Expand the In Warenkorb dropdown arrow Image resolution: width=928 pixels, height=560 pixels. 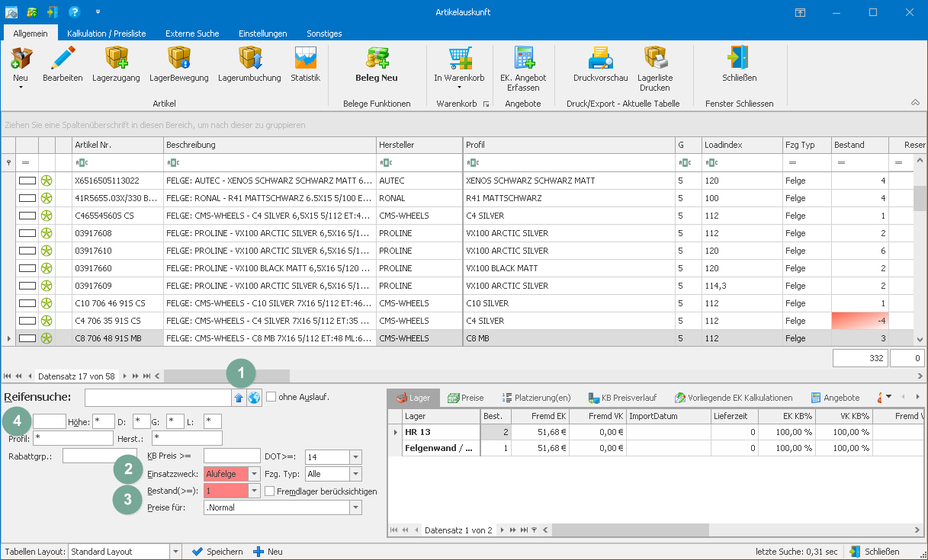(x=459, y=87)
